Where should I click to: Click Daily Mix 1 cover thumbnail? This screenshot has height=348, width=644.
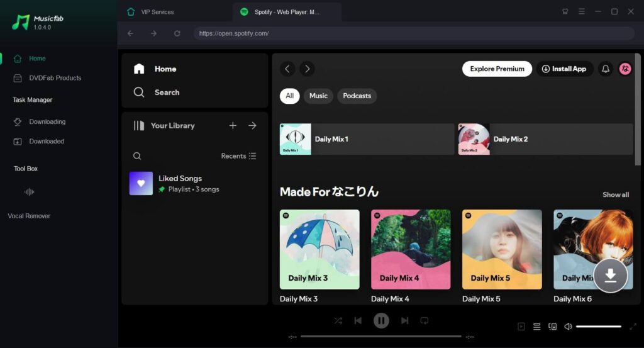point(296,139)
